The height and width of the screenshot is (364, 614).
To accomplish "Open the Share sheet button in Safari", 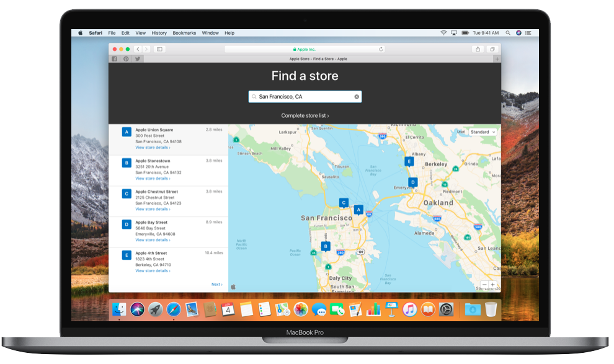I will point(478,49).
